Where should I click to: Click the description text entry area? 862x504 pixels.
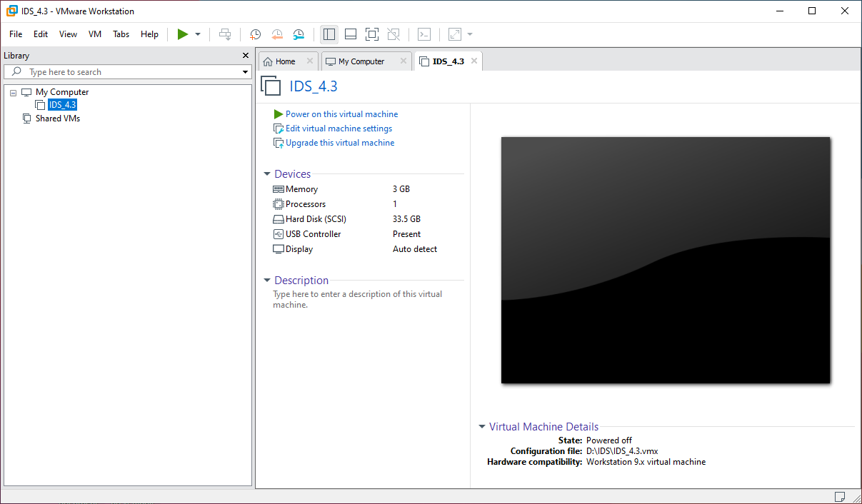tap(358, 299)
